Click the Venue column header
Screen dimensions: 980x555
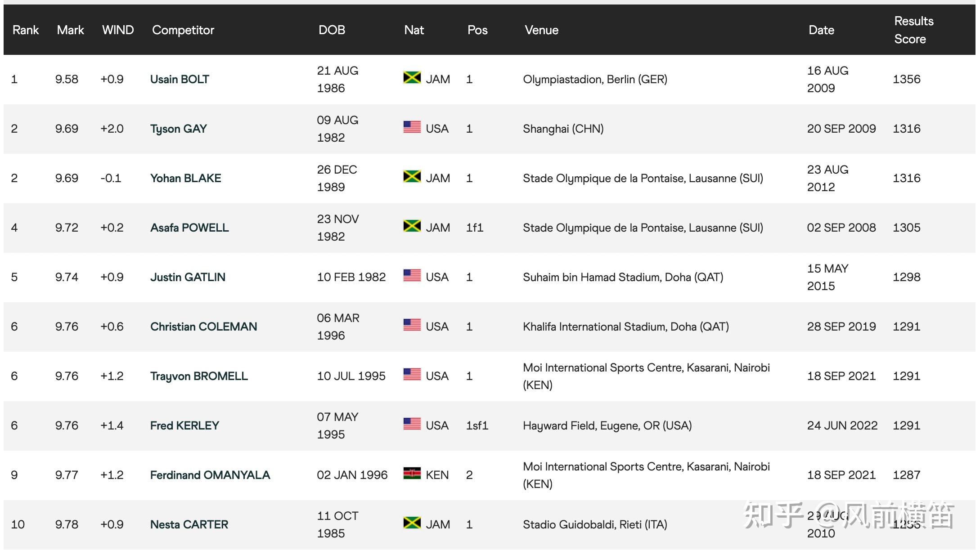[541, 30]
